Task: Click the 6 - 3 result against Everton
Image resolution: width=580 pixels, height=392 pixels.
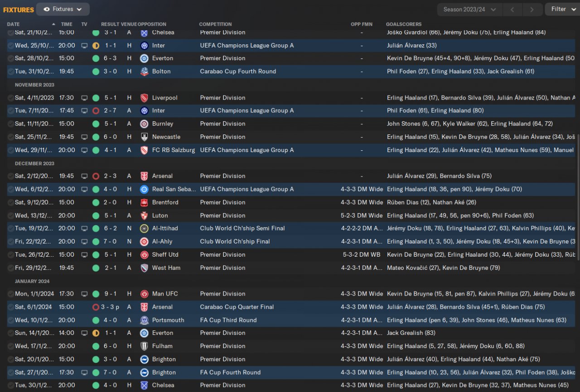Action: click(111, 58)
